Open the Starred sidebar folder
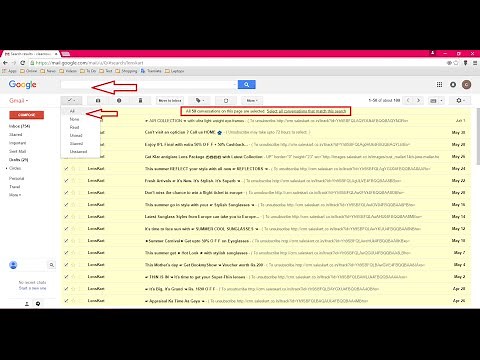Viewport: 480px width, 360px height. 16,135
